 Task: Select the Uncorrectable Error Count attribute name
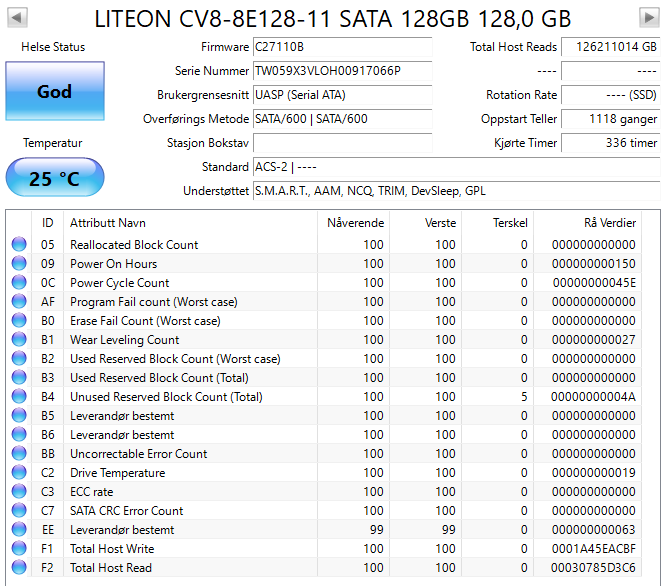[x=139, y=453]
